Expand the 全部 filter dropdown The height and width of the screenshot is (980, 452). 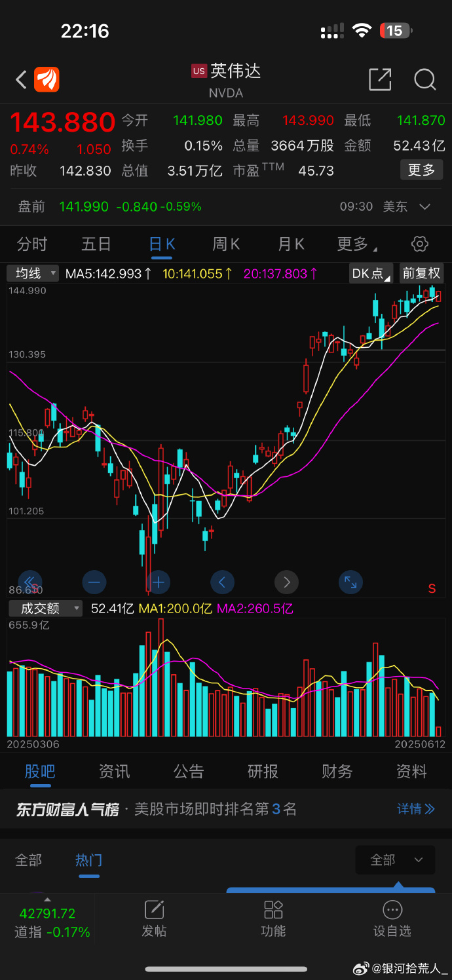[394, 859]
